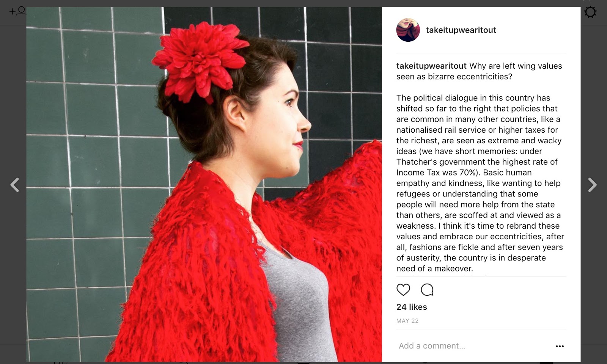Go to the previous post with left arrow

coord(15,185)
